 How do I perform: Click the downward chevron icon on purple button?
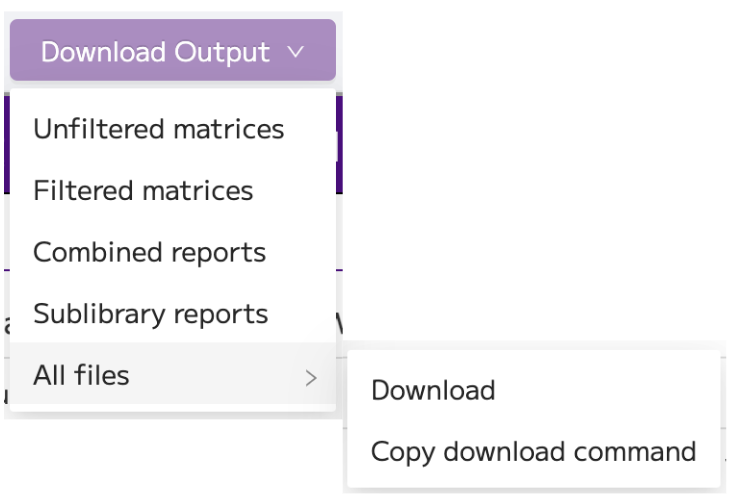[295, 51]
